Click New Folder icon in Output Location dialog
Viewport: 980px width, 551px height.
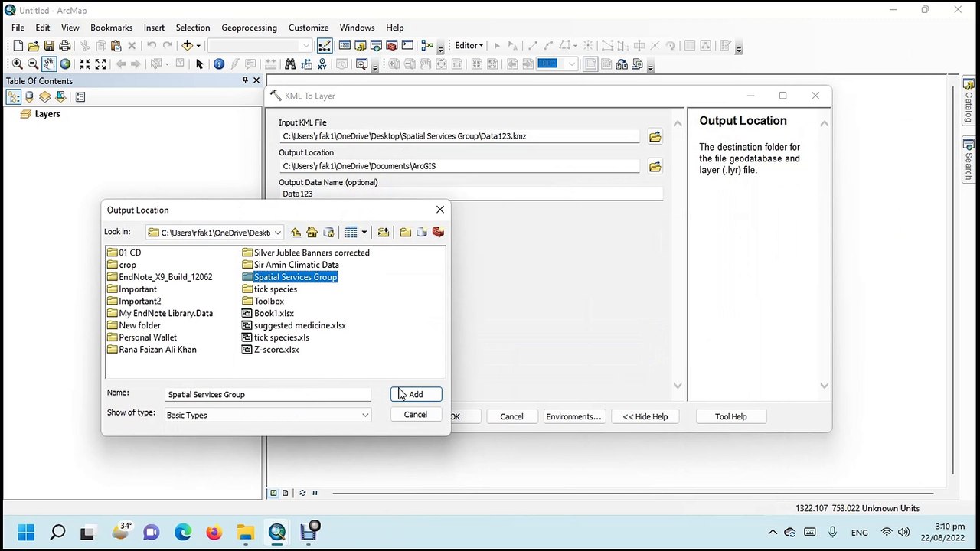click(405, 232)
